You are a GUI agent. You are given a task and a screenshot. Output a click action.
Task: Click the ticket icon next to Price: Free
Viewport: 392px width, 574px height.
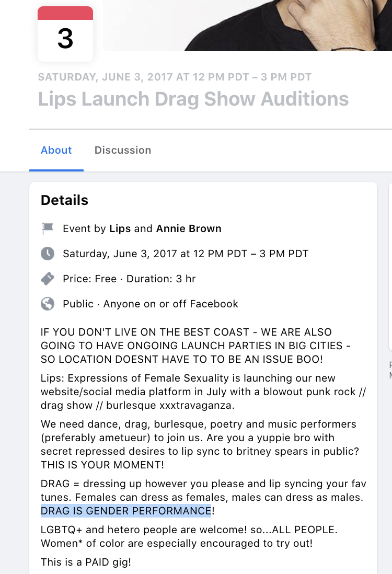coord(48,279)
